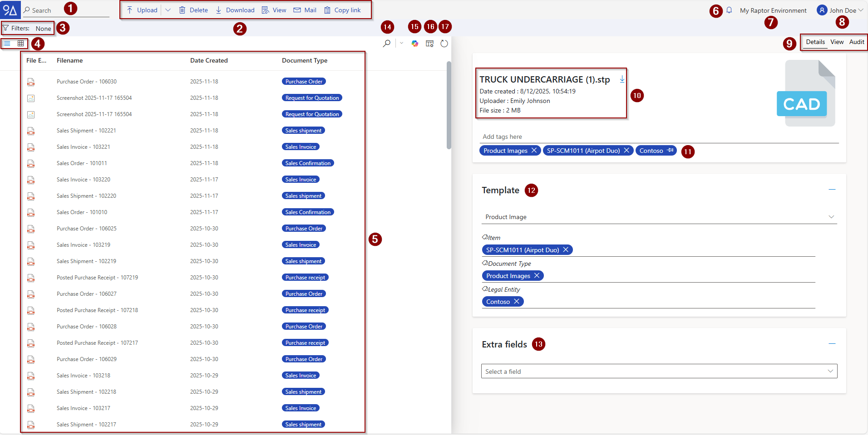Click the magnifier icon above the file list
The image size is (868, 435).
point(386,44)
